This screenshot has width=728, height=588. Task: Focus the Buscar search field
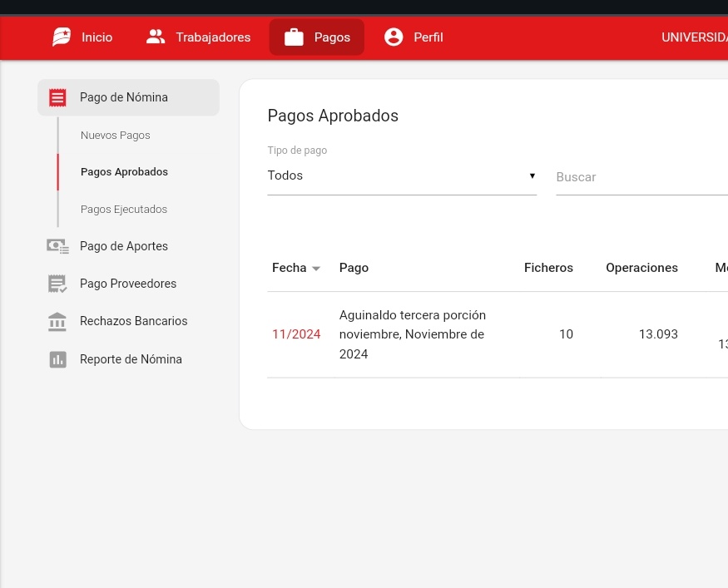click(x=641, y=177)
